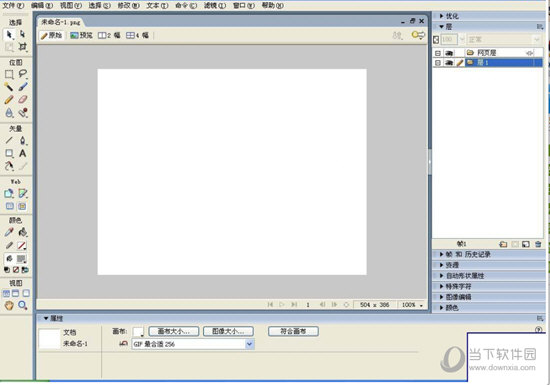This screenshot has height=385, width=550.
Task: Select the Lasso tool
Action: pos(22,74)
